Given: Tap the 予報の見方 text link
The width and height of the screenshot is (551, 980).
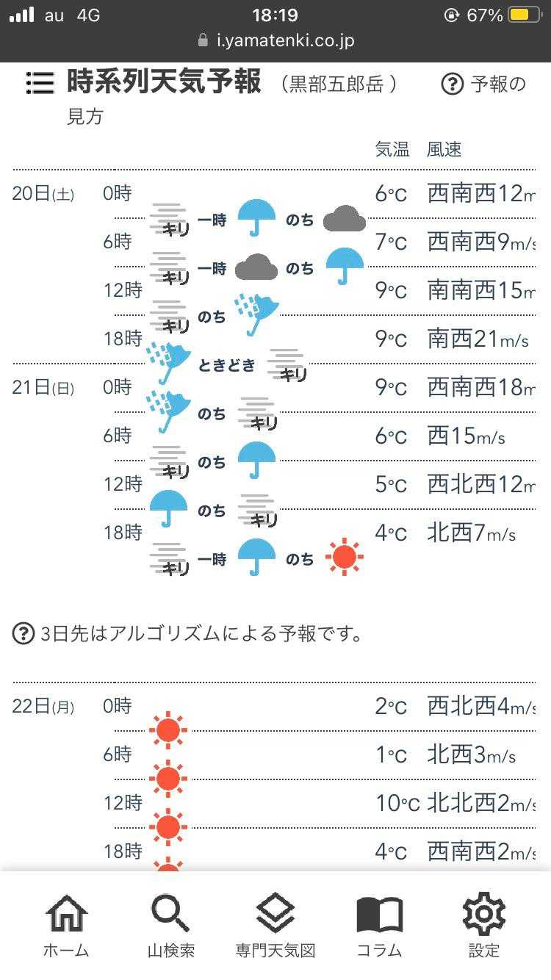Looking at the screenshot, I should [x=498, y=84].
